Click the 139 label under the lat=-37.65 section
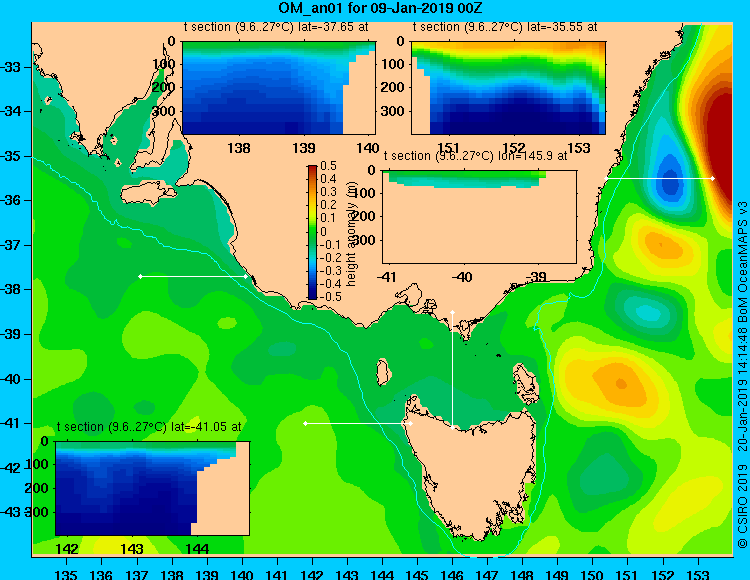Screen dimensions: 750x580 (304, 148)
